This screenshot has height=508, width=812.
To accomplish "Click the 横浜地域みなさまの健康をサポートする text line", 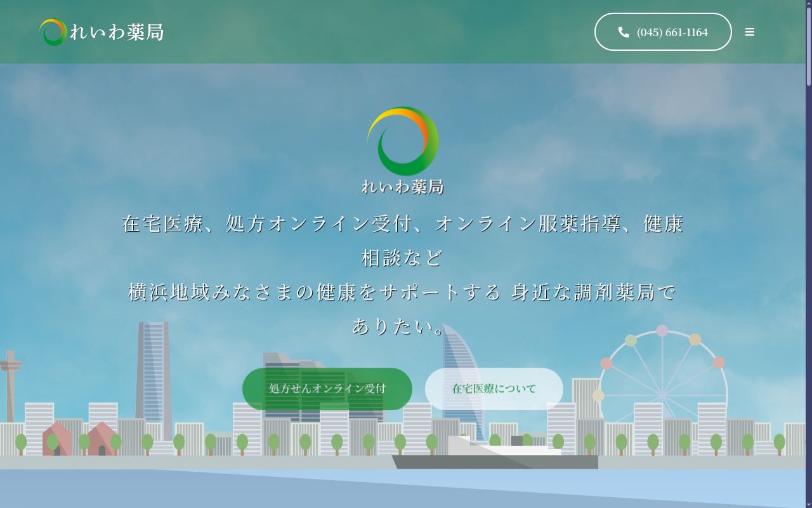I will (315, 292).
